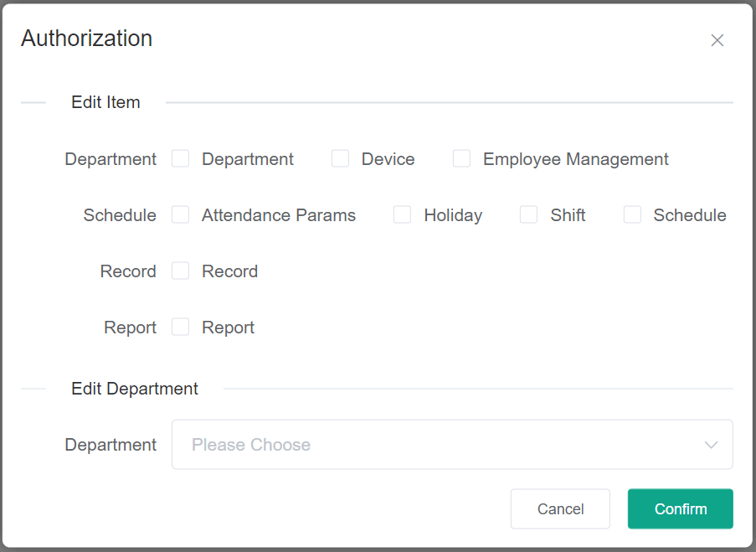Toggle the Attendance Params checkbox

[181, 214]
